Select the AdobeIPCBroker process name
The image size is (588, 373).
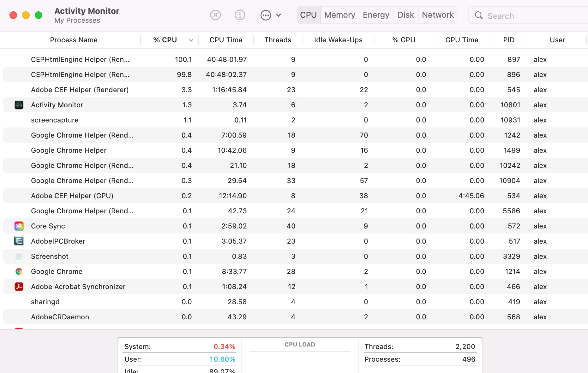(58, 241)
